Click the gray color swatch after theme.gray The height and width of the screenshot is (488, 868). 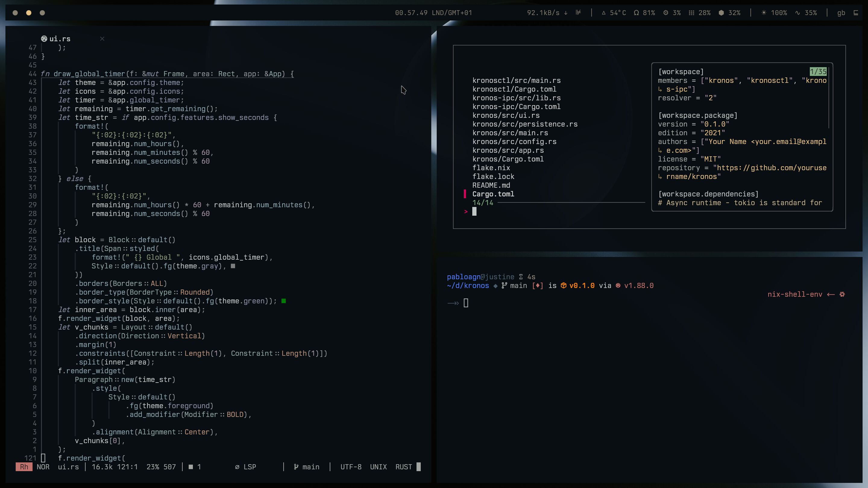233,266
